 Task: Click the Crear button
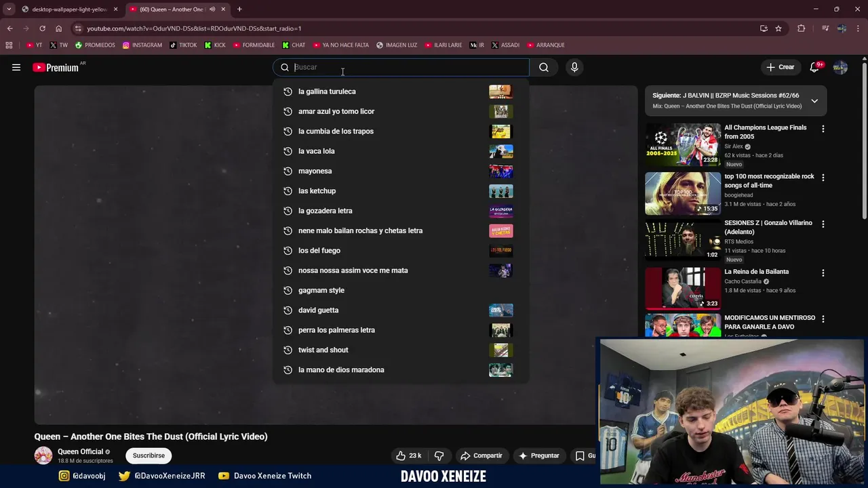780,67
